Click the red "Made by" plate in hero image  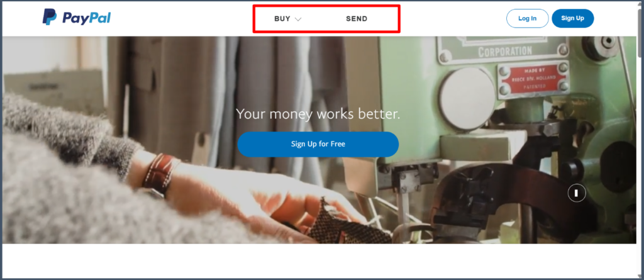pos(533,79)
